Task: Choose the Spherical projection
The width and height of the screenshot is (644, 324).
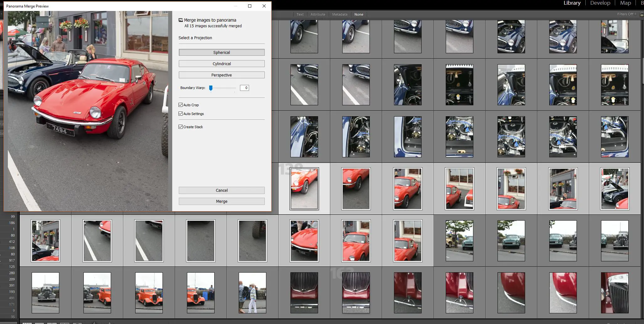Action: point(221,52)
